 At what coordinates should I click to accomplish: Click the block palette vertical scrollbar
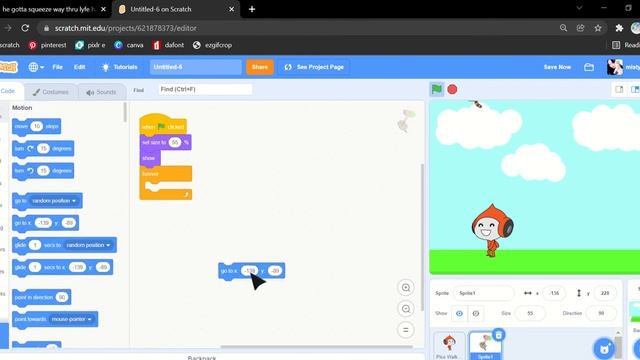tap(125, 112)
